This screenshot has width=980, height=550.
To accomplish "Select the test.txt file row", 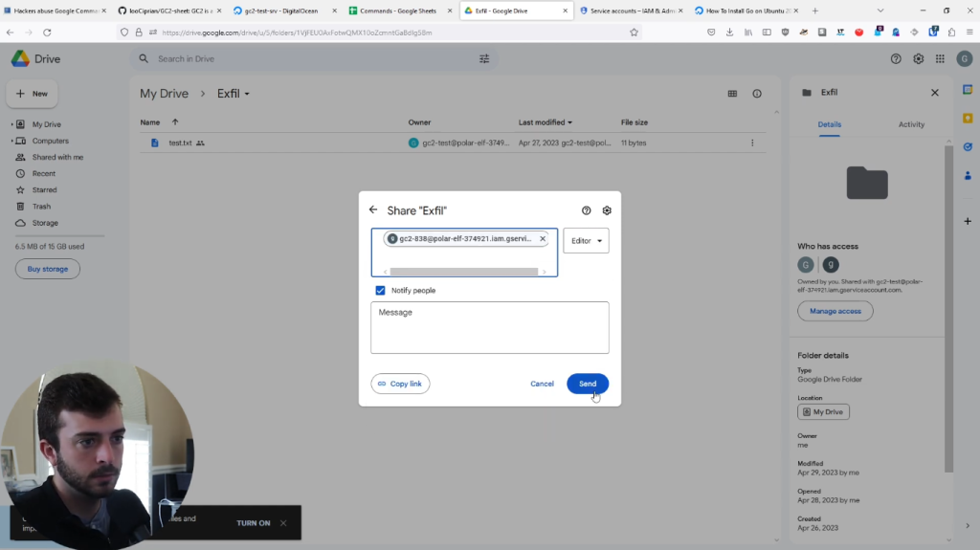I will click(x=453, y=143).
